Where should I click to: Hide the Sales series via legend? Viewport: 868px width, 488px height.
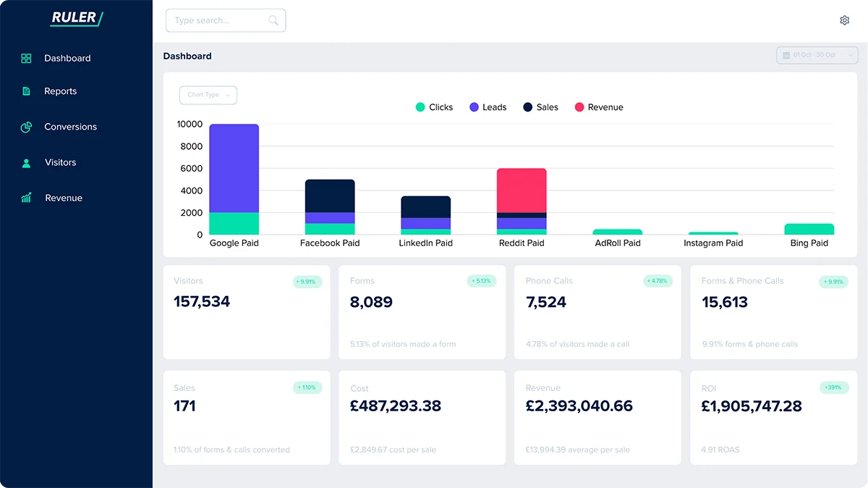point(540,107)
